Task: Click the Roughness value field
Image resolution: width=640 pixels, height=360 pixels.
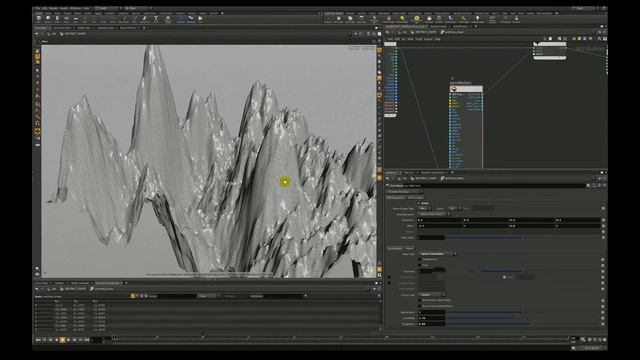Action: click(x=431, y=324)
